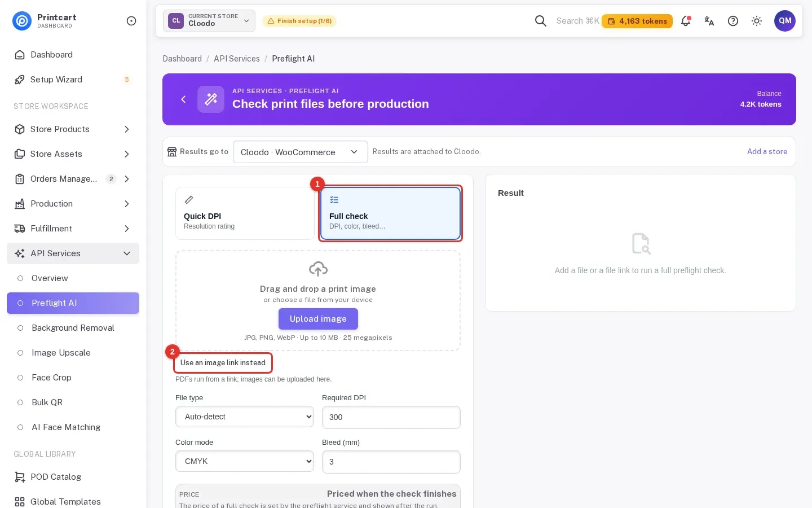Click the API Services sparkle icon
Screen dimensions: 812x508
point(20,253)
